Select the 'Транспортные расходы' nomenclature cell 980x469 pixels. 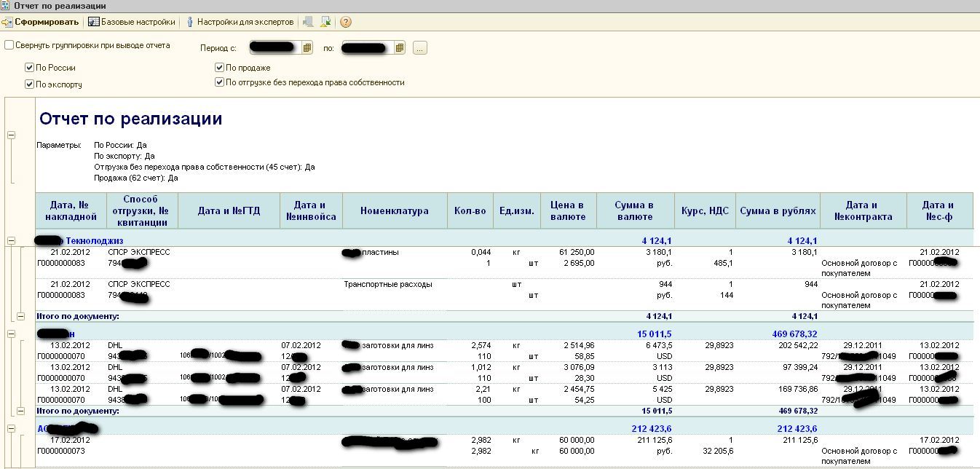pyautogui.click(x=388, y=284)
